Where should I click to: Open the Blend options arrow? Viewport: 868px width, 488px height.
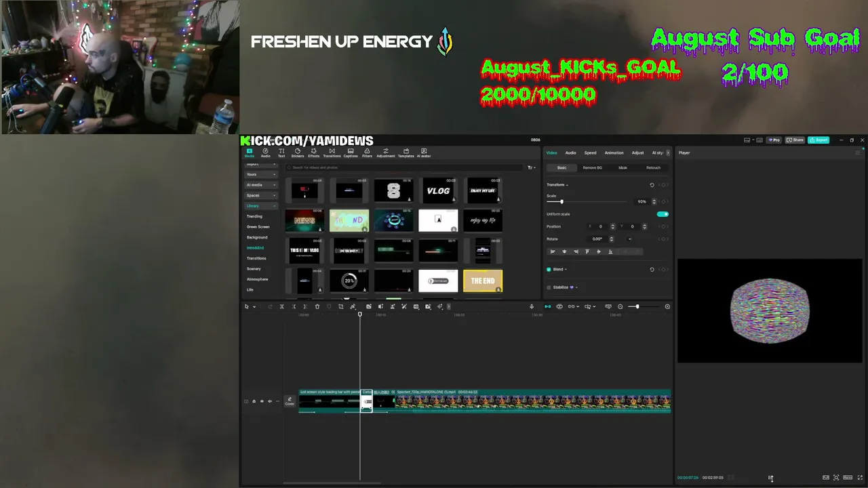tap(566, 269)
